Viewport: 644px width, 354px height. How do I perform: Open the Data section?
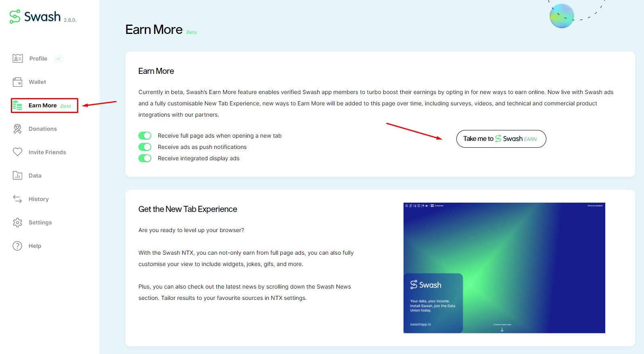click(27, 176)
